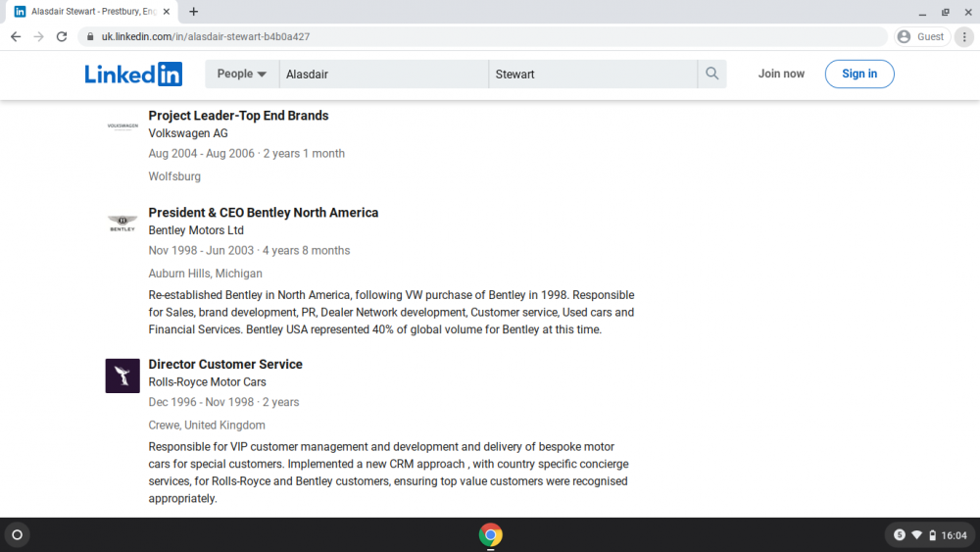Click the Wi-Fi status icon

917,535
